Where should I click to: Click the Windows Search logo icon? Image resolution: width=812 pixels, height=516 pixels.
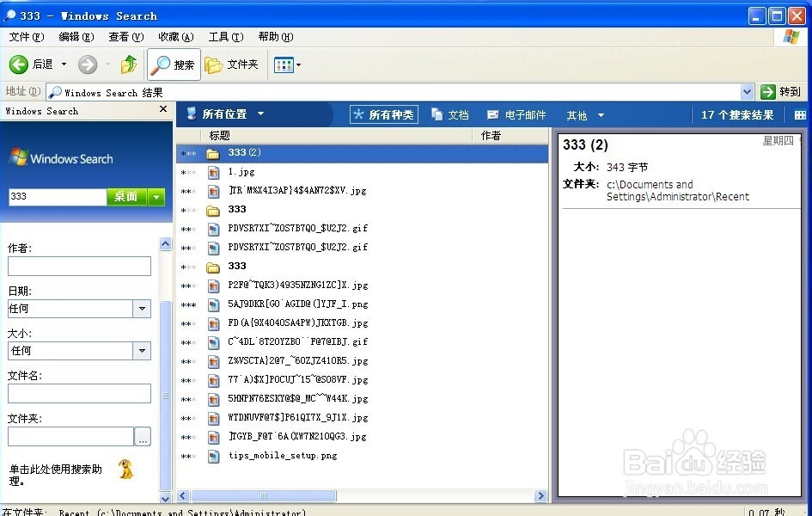(19, 157)
